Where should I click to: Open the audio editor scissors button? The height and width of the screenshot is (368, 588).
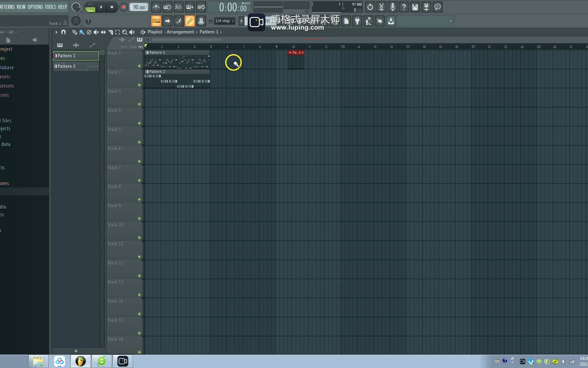pyautogui.click(x=381, y=7)
